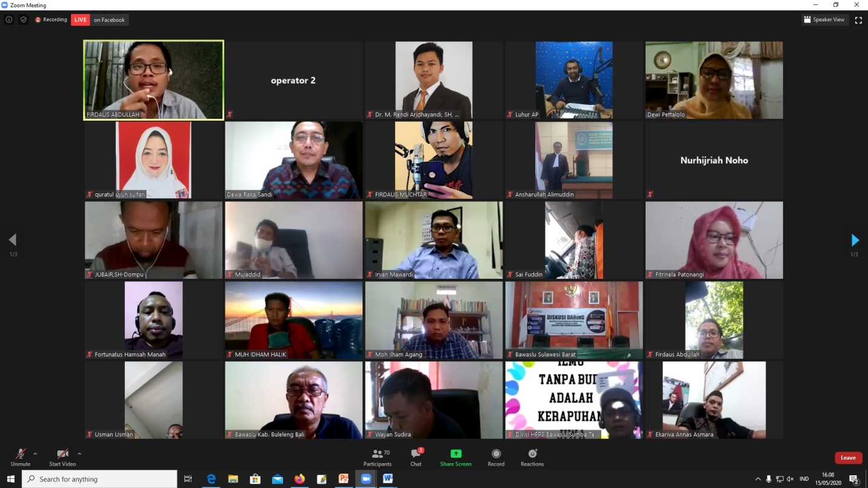Image resolution: width=868 pixels, height=488 pixels.
Task: Expand audio options arrow next to Unmute
Action: 35,453
